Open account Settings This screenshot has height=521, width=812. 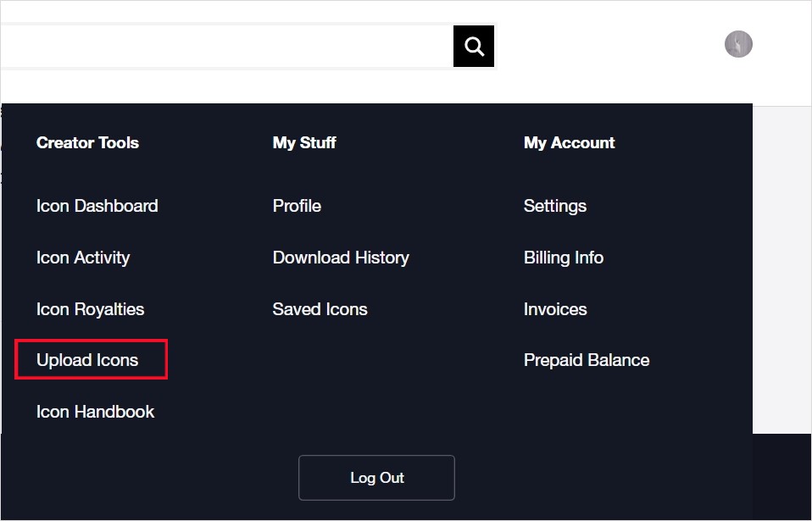click(x=555, y=206)
